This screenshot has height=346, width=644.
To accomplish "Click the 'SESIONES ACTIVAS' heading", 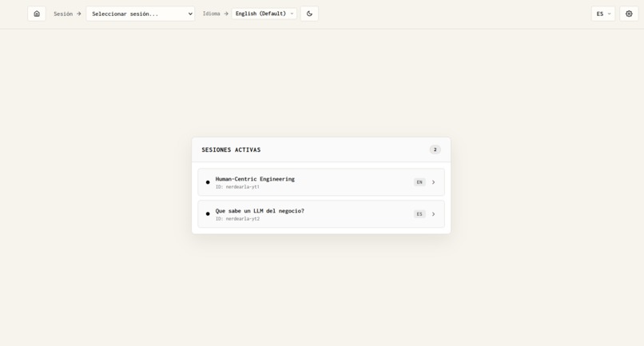I will [231, 150].
